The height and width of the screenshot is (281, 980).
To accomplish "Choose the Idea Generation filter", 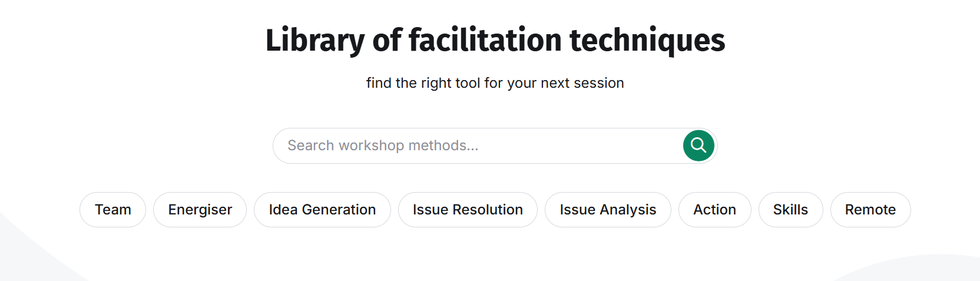I will [x=322, y=210].
